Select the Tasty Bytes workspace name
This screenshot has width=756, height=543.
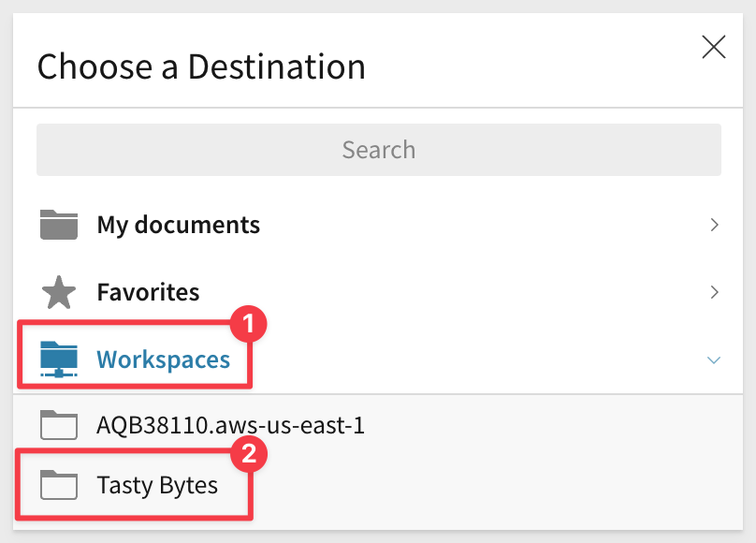point(157,485)
